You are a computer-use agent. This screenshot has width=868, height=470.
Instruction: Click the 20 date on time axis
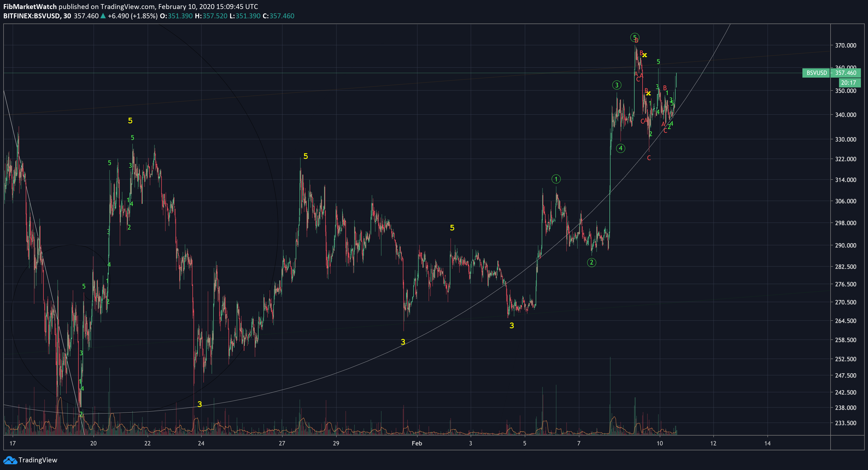point(93,443)
